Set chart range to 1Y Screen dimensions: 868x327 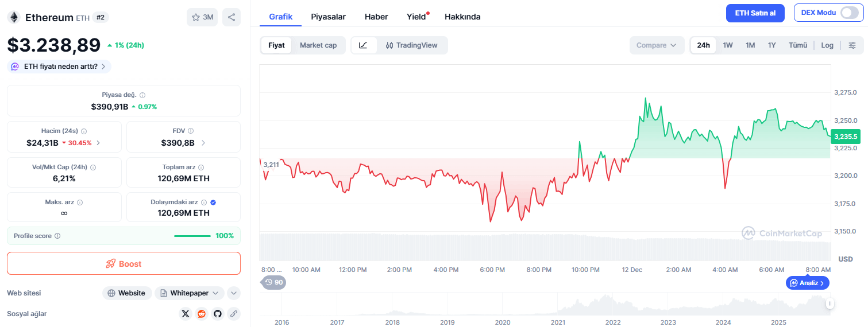click(x=772, y=45)
